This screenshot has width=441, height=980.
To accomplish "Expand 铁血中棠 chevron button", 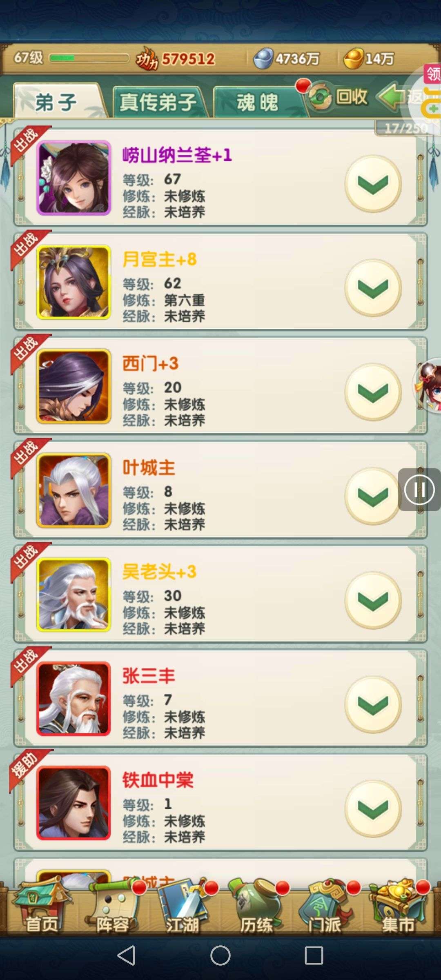I will [x=373, y=808].
